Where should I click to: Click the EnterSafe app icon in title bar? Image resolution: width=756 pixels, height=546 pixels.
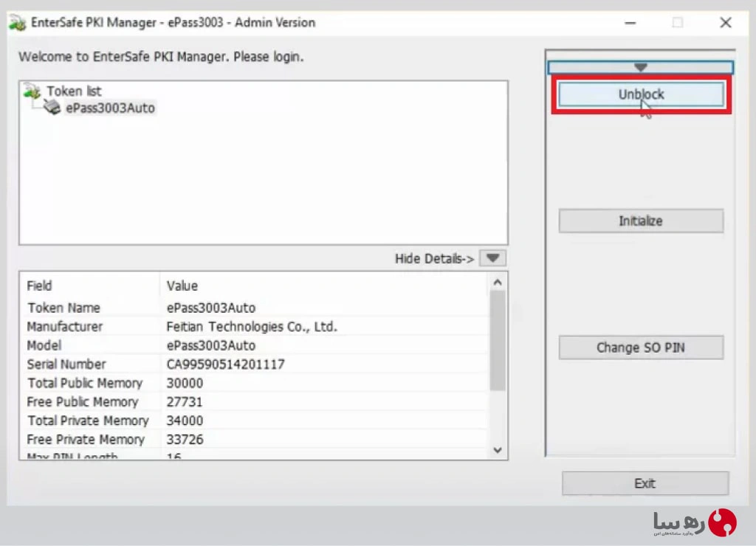point(18,23)
